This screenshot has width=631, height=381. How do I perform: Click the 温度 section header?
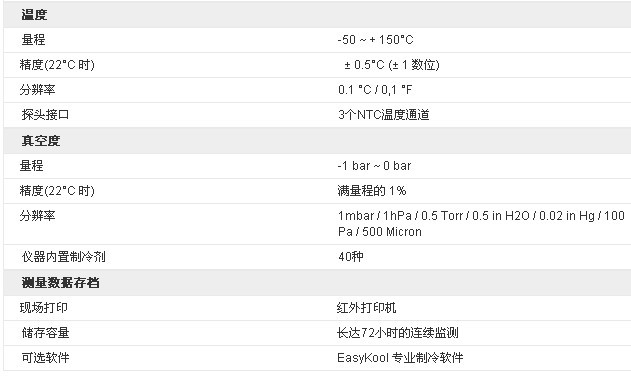pos(34,15)
